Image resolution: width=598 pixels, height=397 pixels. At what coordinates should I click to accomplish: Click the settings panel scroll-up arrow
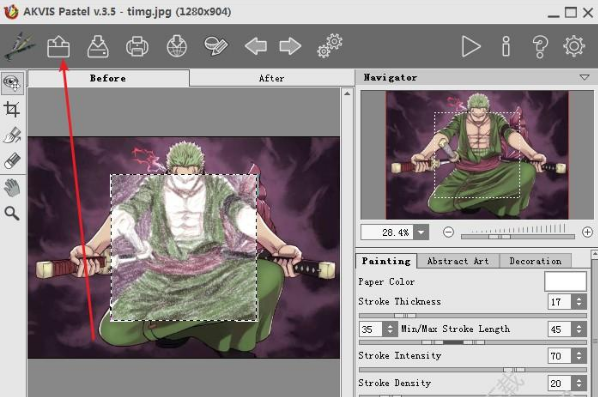[595, 254]
